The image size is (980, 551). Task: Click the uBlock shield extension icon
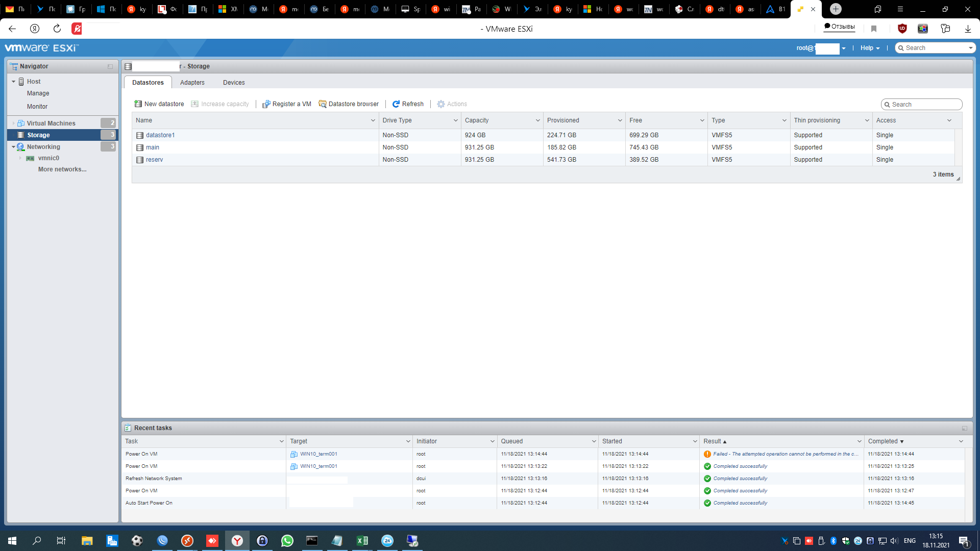click(902, 29)
